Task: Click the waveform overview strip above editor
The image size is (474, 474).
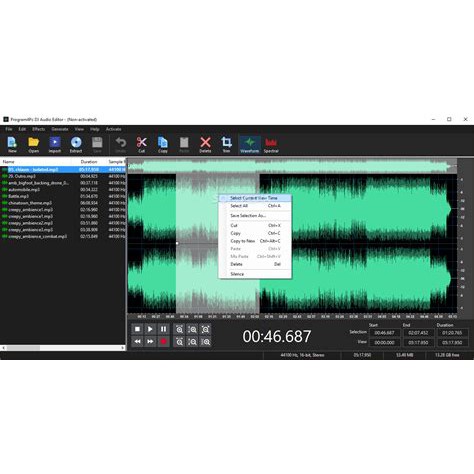Action: point(292,166)
